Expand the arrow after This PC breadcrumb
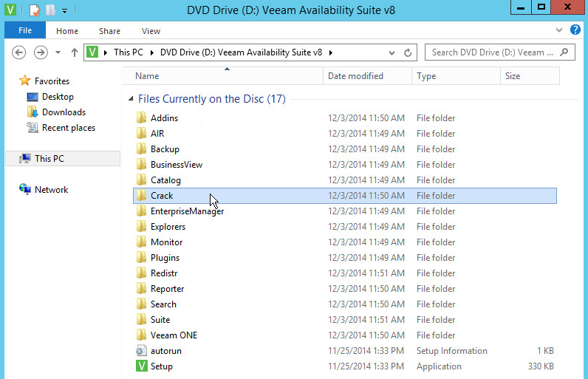The height and width of the screenshot is (379, 588). click(x=152, y=53)
